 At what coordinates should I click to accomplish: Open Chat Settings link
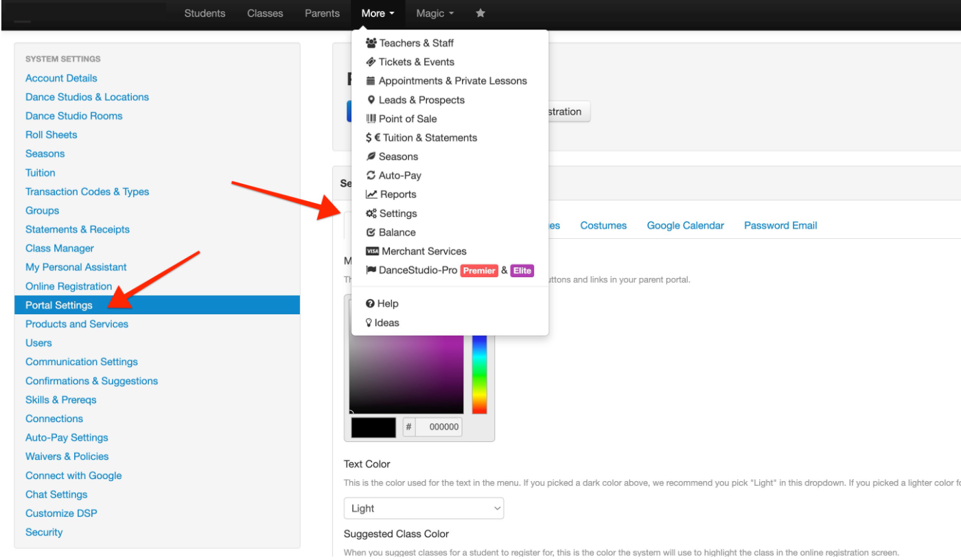click(x=56, y=494)
